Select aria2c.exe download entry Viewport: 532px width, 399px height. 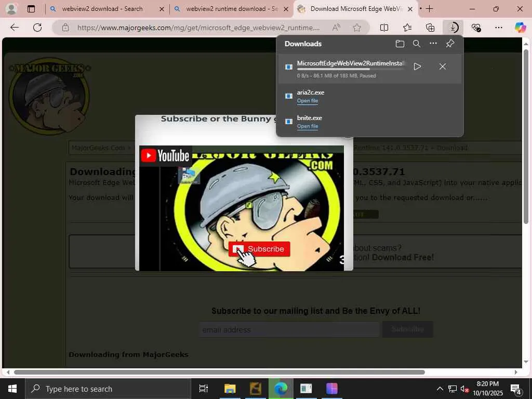[370, 96]
